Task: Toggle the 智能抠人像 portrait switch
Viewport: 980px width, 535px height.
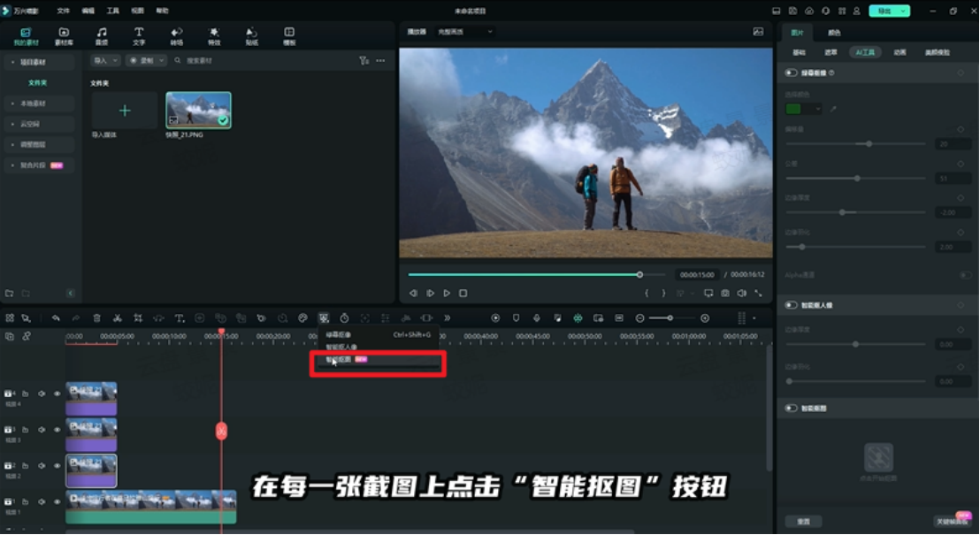Action: coord(792,305)
